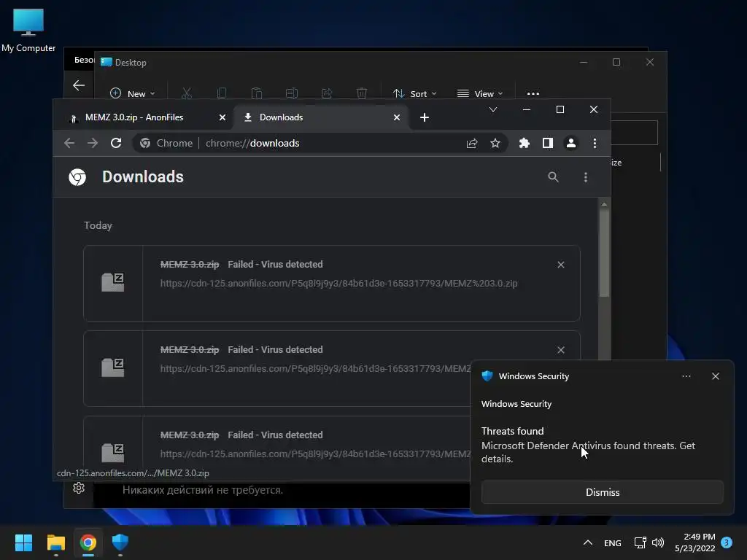Image resolution: width=747 pixels, height=560 pixels.
Task: Reload the Downloads page
Action: (x=116, y=143)
